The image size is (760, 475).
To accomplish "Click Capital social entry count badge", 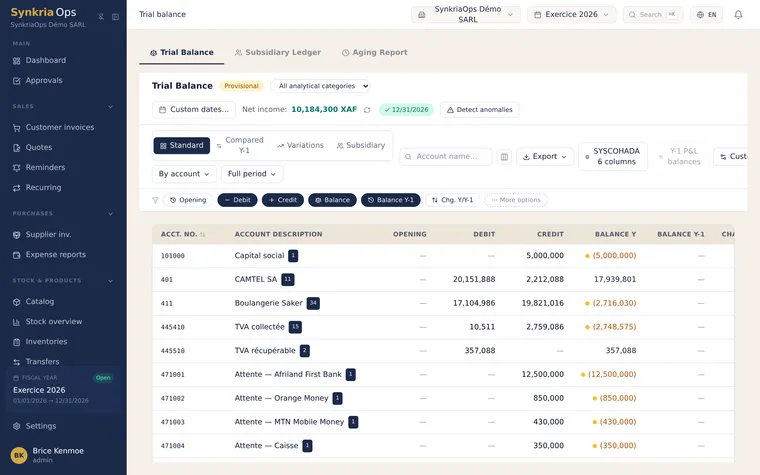I will 293,255.
